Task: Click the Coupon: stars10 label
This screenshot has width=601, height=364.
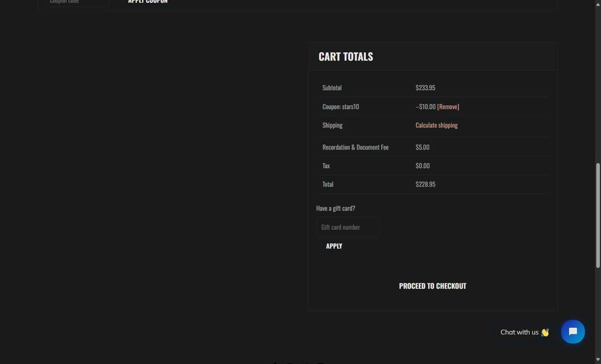Action: point(341,107)
